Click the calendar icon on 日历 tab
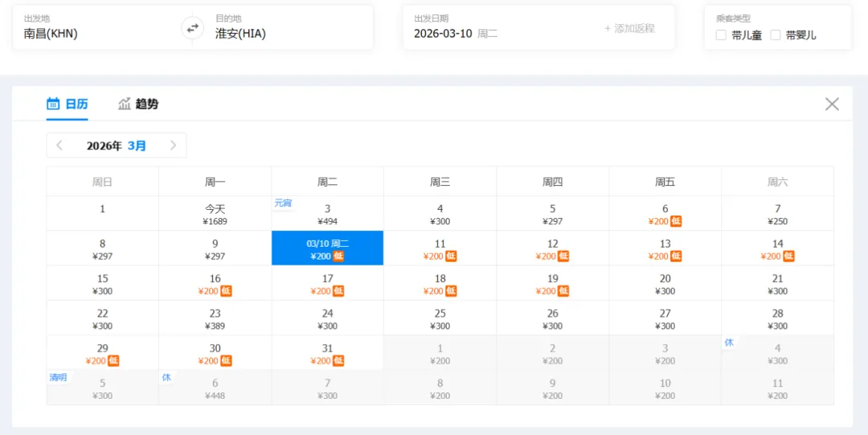 click(x=53, y=104)
